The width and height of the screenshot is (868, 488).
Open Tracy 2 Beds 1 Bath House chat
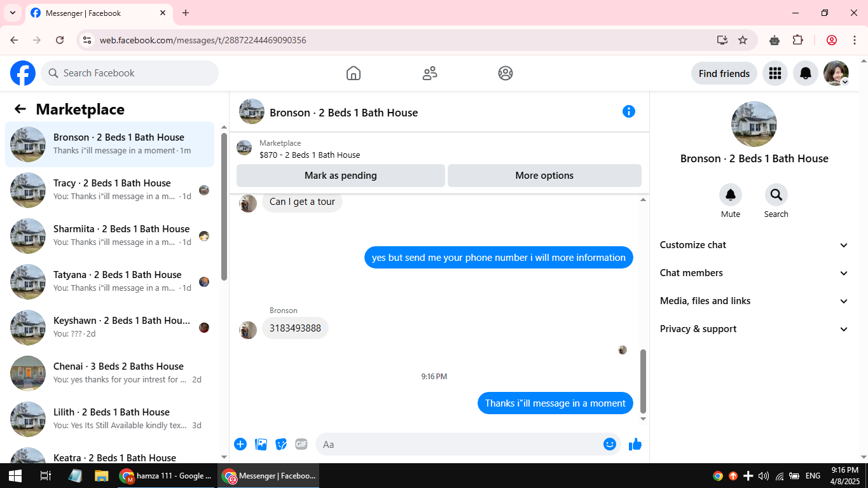pos(110,190)
